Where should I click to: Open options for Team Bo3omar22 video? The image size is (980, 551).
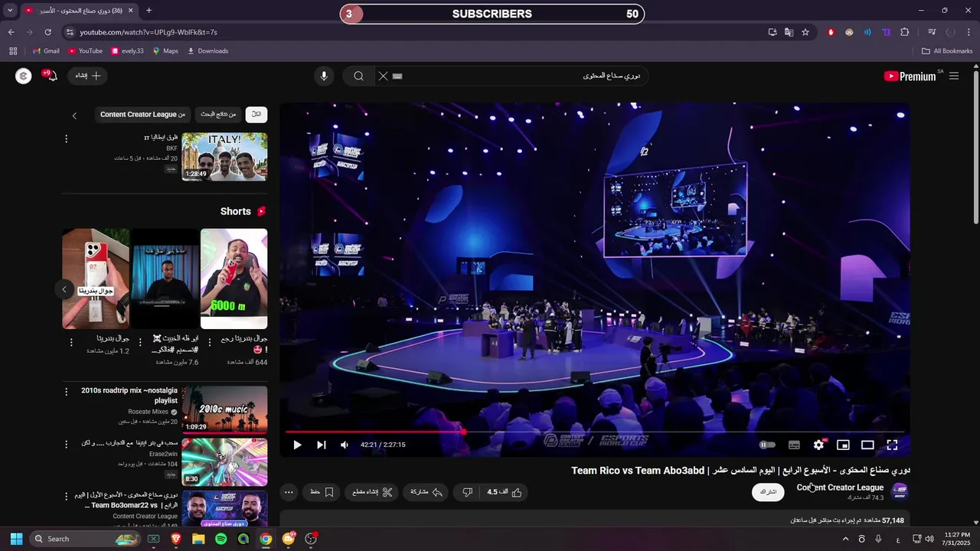click(66, 496)
